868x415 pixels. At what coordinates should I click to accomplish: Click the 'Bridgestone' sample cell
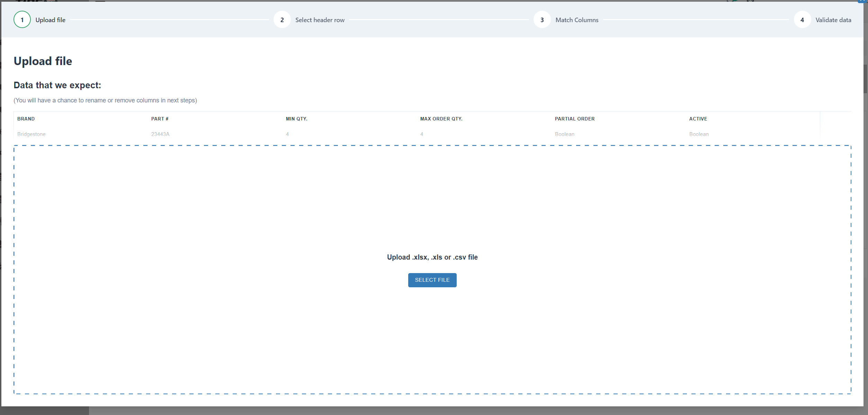pyautogui.click(x=31, y=134)
